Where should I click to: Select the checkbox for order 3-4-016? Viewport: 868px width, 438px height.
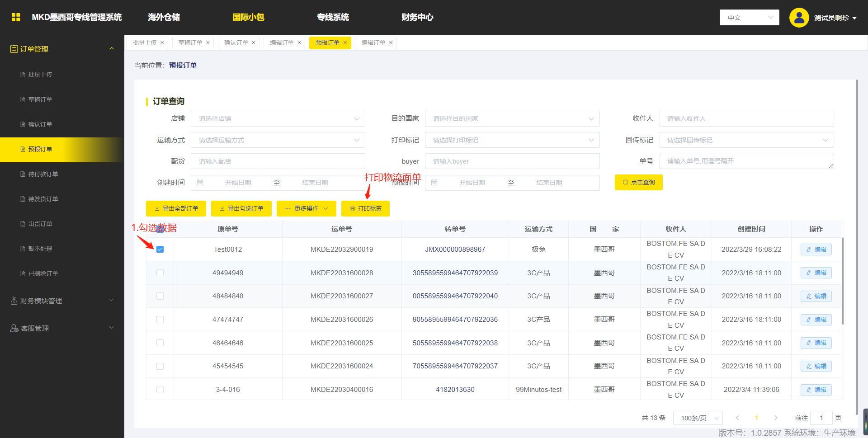pyautogui.click(x=160, y=390)
